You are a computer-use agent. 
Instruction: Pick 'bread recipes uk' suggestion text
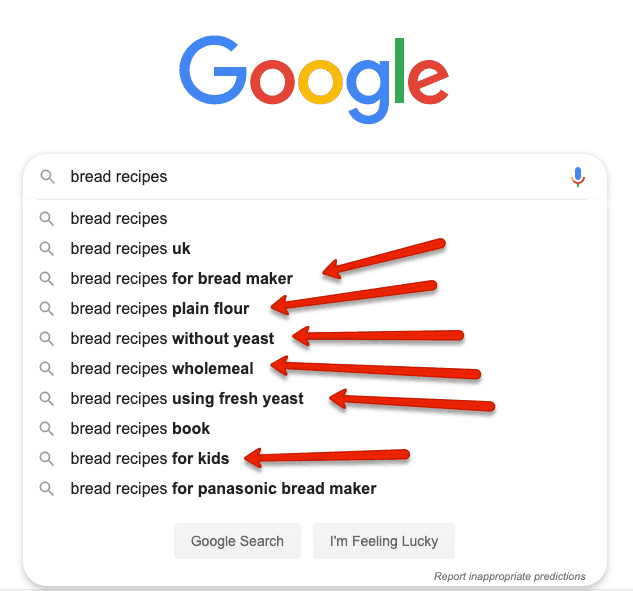(x=130, y=249)
